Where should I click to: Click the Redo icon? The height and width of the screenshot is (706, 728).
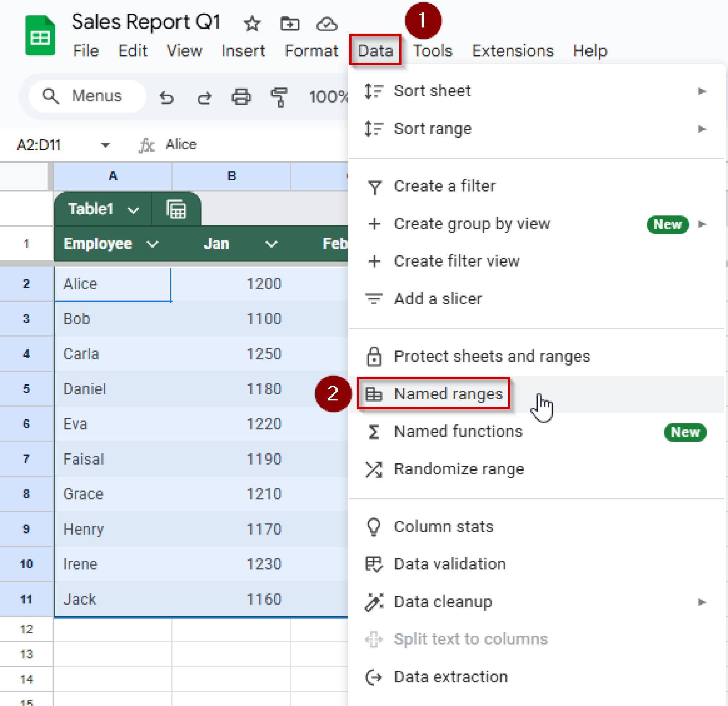click(x=205, y=97)
